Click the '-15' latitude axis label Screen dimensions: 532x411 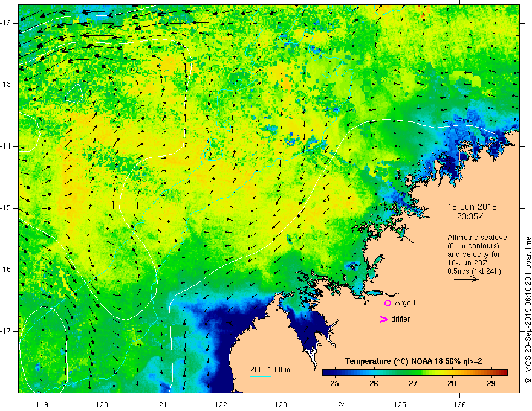click(6, 208)
